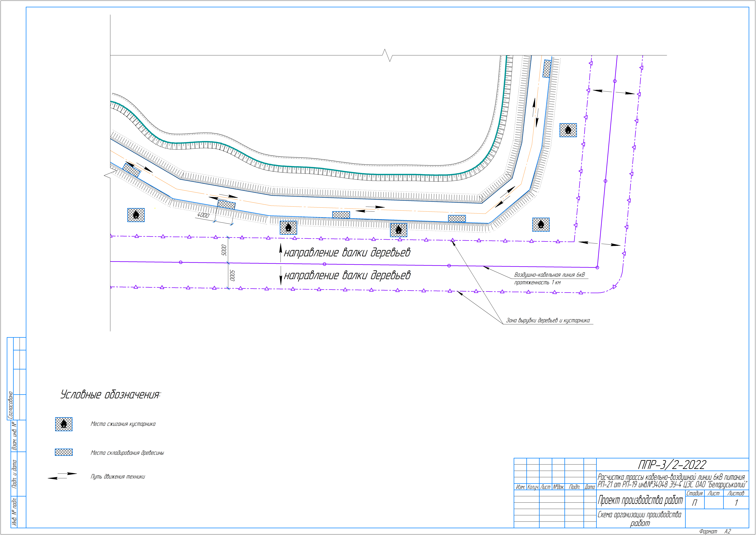756x535 pixels.
Task: Select the leftmost burn site symbol on plan
Action: [x=136, y=215]
